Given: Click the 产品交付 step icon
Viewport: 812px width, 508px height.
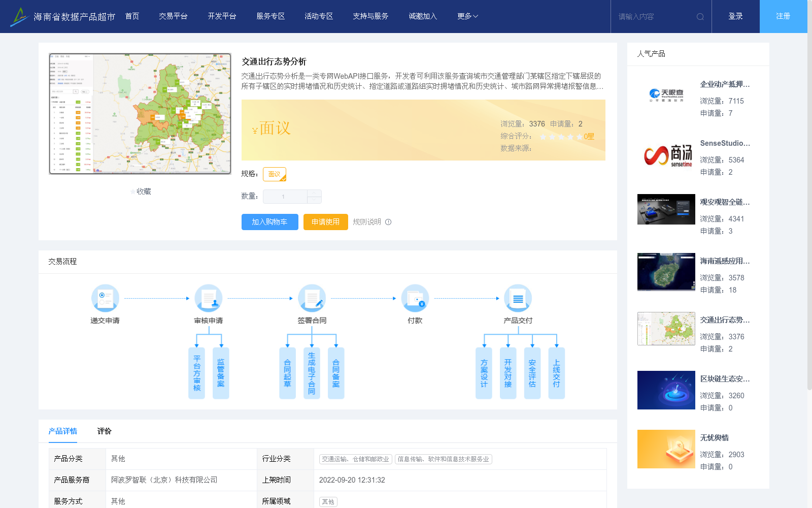Looking at the screenshot, I should (518, 298).
